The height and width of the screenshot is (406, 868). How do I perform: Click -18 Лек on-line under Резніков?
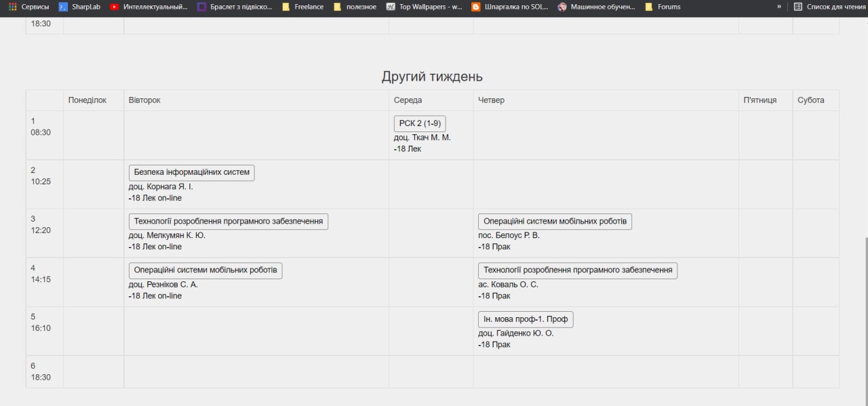tap(155, 296)
